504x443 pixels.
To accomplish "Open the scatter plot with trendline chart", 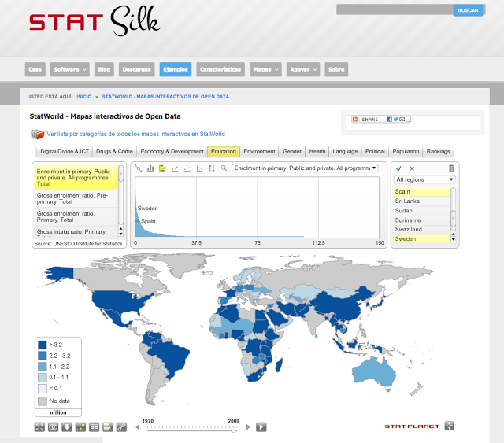I will pyautogui.click(x=199, y=168).
